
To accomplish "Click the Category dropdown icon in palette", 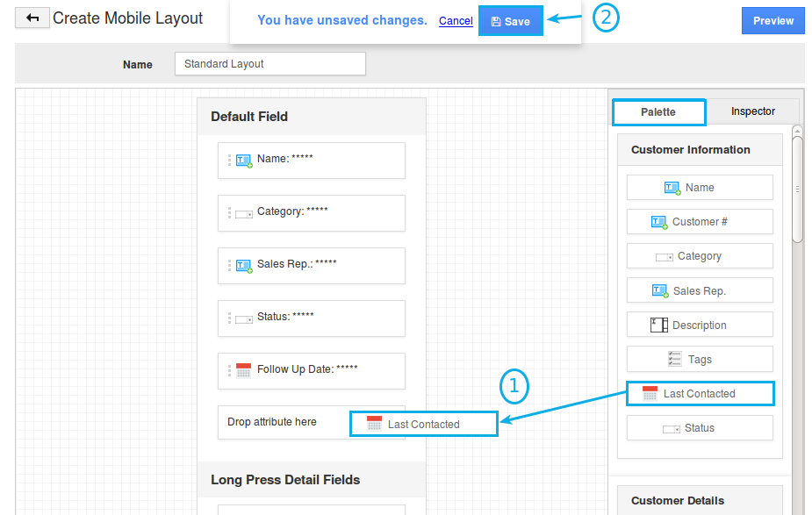I will pos(665,257).
